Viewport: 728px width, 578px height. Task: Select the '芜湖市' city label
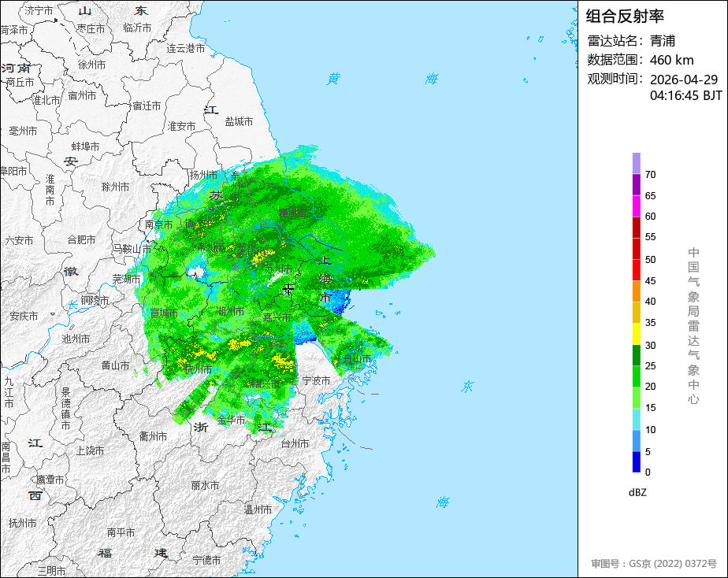[x=126, y=279]
